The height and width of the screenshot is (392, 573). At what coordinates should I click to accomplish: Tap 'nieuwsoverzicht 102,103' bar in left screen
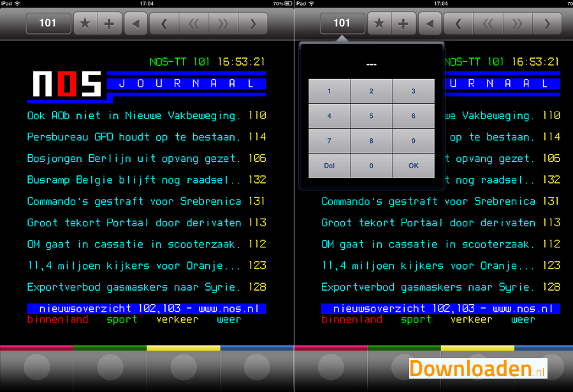(x=147, y=309)
